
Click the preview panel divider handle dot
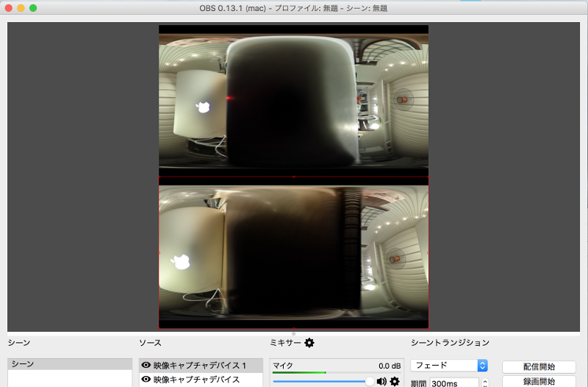click(293, 334)
